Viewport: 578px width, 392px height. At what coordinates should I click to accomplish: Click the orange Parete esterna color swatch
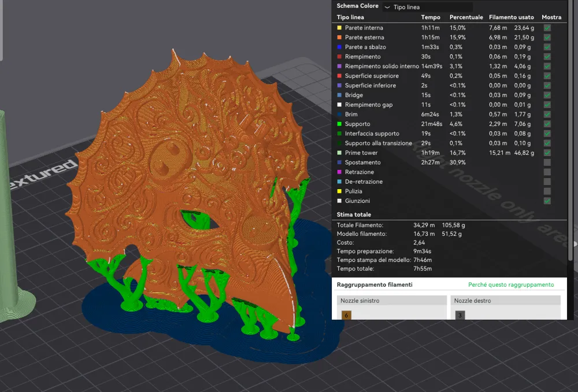pyautogui.click(x=339, y=37)
